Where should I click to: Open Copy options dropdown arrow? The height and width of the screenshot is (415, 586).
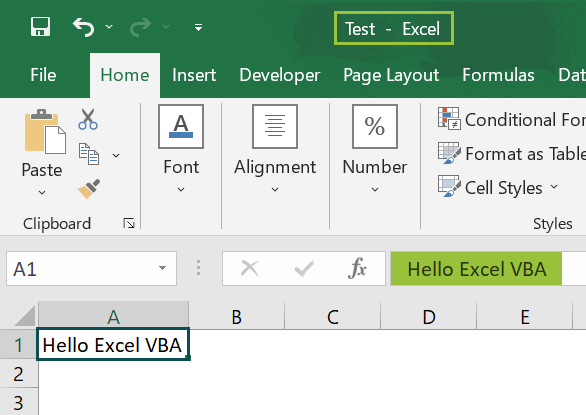tap(116, 155)
